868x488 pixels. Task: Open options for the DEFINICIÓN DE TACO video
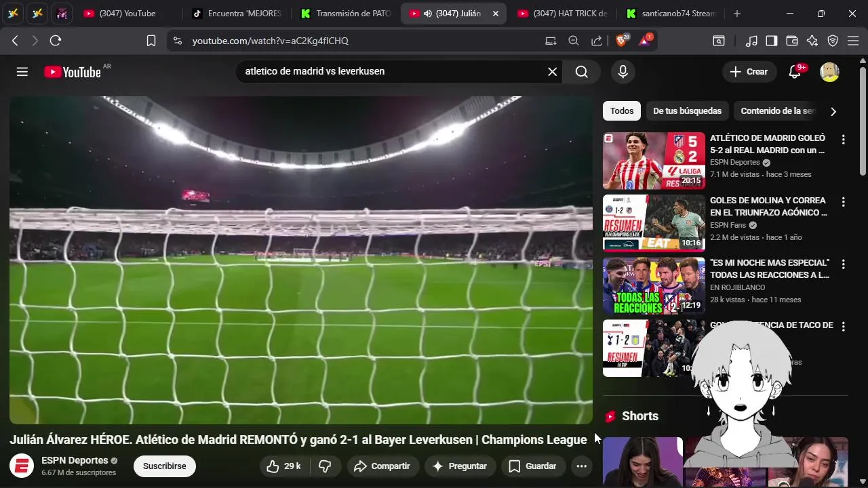[x=843, y=327]
